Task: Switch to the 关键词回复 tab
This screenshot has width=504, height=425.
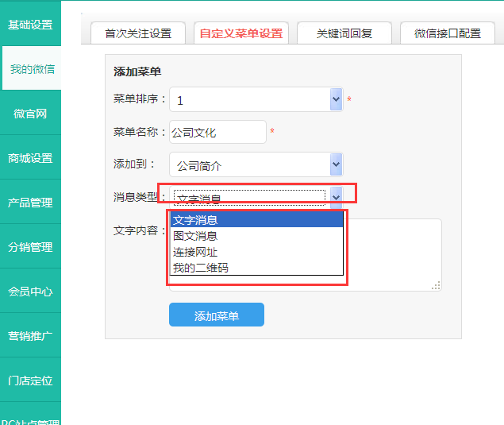Action: (344, 33)
